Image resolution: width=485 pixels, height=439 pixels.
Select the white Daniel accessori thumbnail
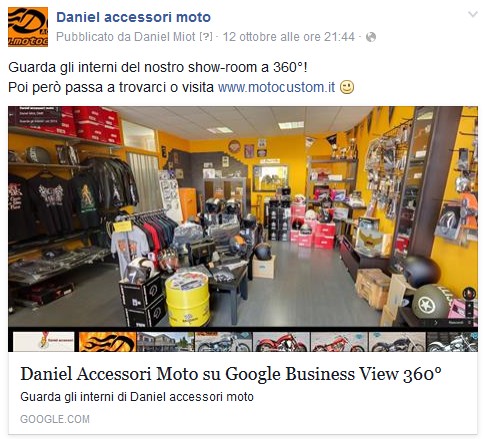[x=44, y=342]
